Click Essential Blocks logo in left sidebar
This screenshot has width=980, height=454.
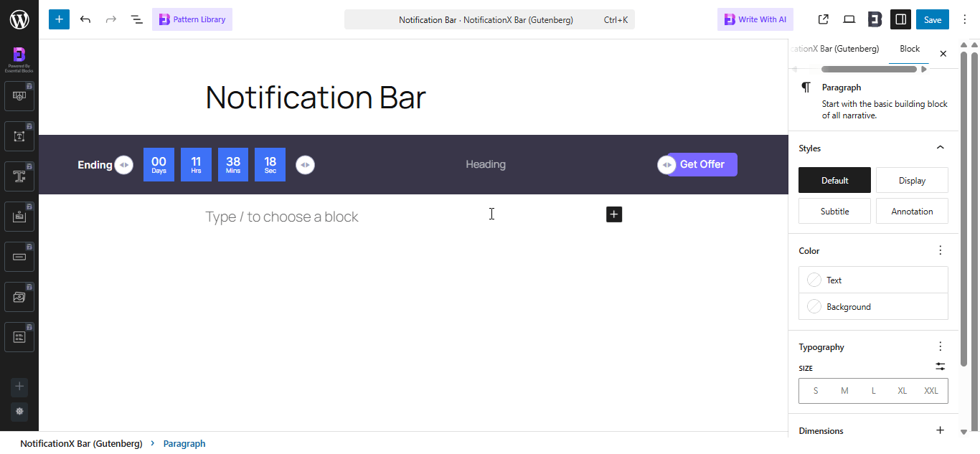click(x=19, y=59)
